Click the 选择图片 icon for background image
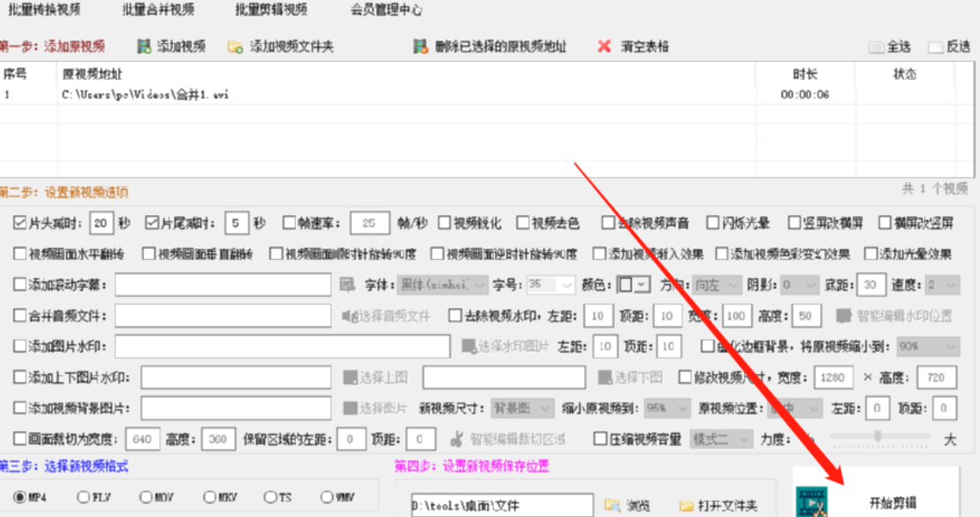This screenshot has height=517, width=980. tap(350, 409)
